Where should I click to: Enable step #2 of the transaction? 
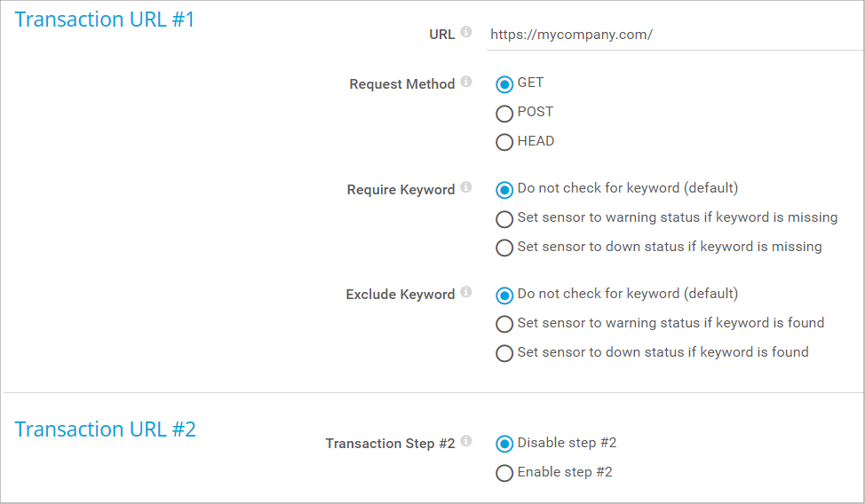click(504, 473)
